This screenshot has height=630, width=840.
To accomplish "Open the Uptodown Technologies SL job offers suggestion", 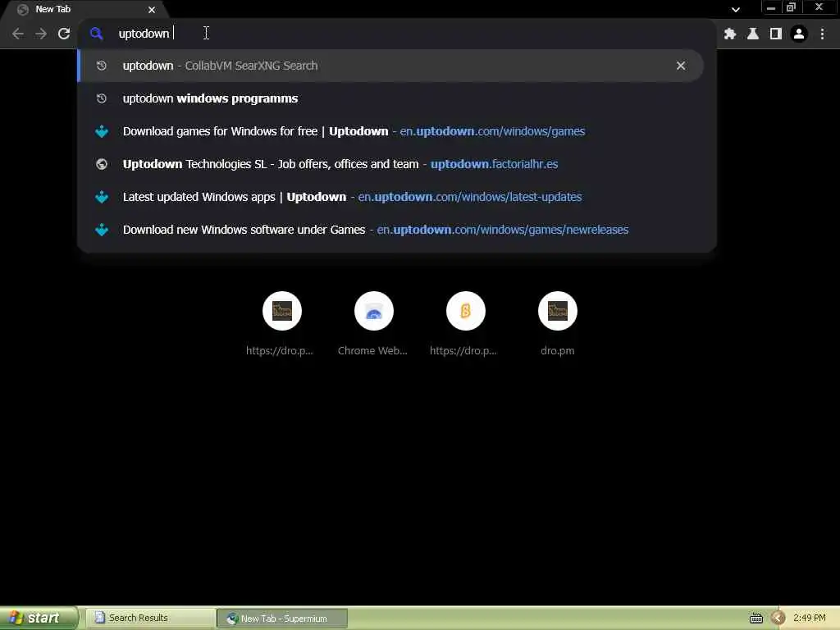I will (391, 164).
